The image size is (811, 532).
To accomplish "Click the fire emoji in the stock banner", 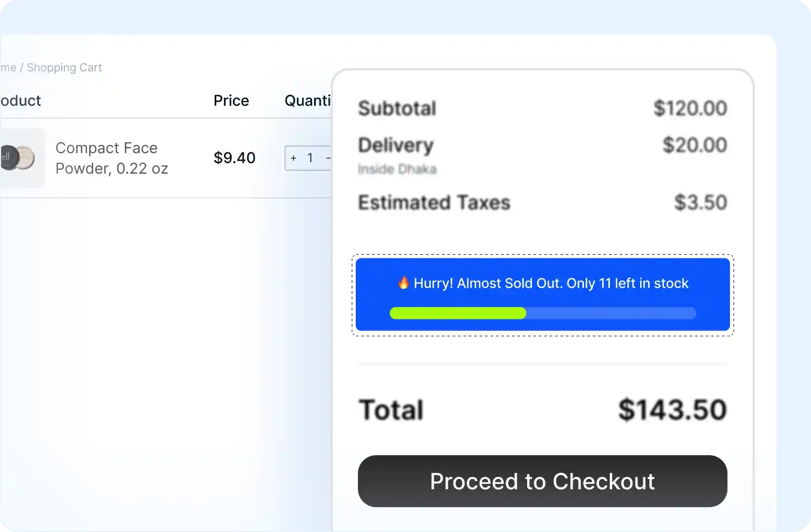I will tap(402, 282).
